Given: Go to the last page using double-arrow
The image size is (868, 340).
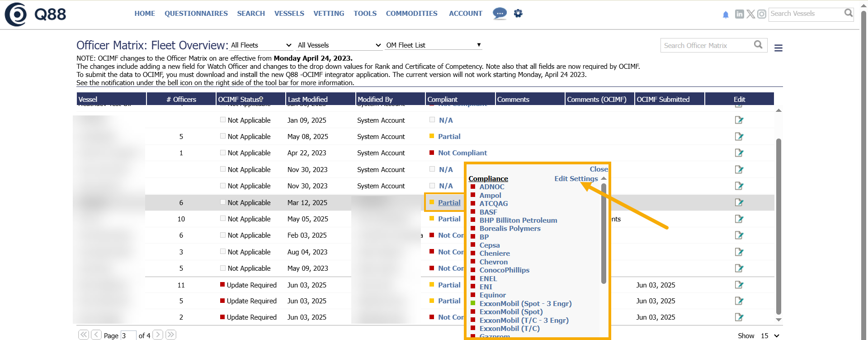Looking at the screenshot, I should coord(170,335).
